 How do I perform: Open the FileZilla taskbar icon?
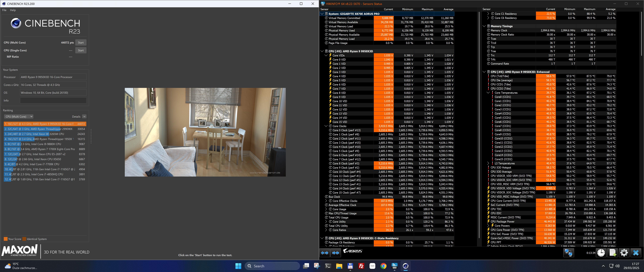(361, 266)
